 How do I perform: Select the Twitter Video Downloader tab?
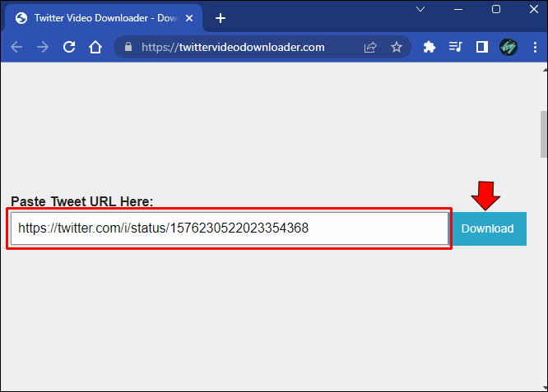[104, 18]
